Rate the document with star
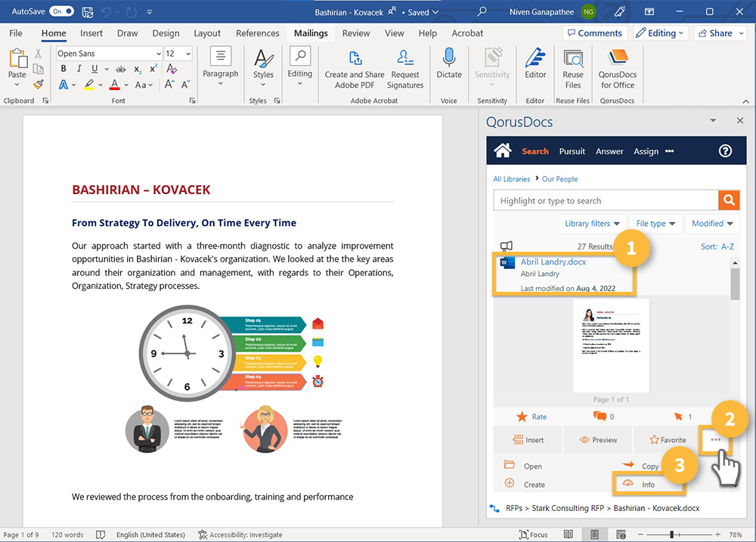The width and height of the screenshot is (756, 542). [x=531, y=417]
